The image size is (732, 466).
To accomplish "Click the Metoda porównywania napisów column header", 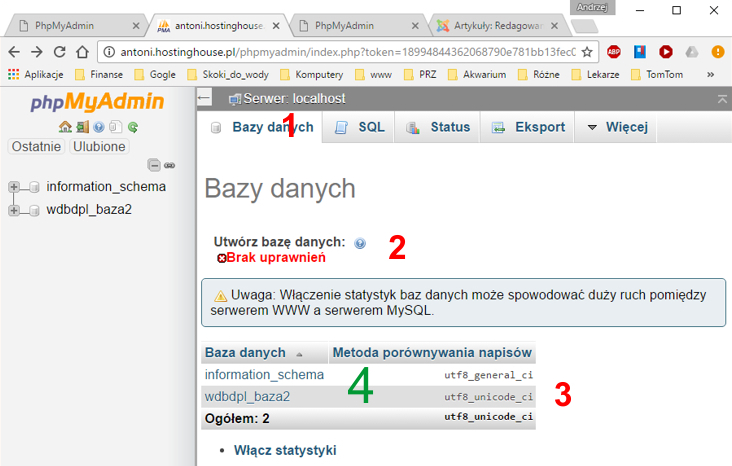I will pyautogui.click(x=432, y=353).
